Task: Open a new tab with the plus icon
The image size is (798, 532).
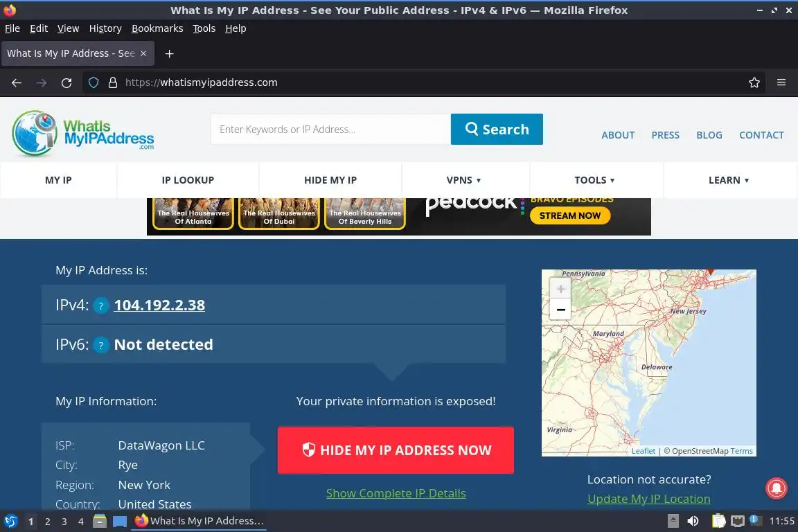Action: click(170, 53)
